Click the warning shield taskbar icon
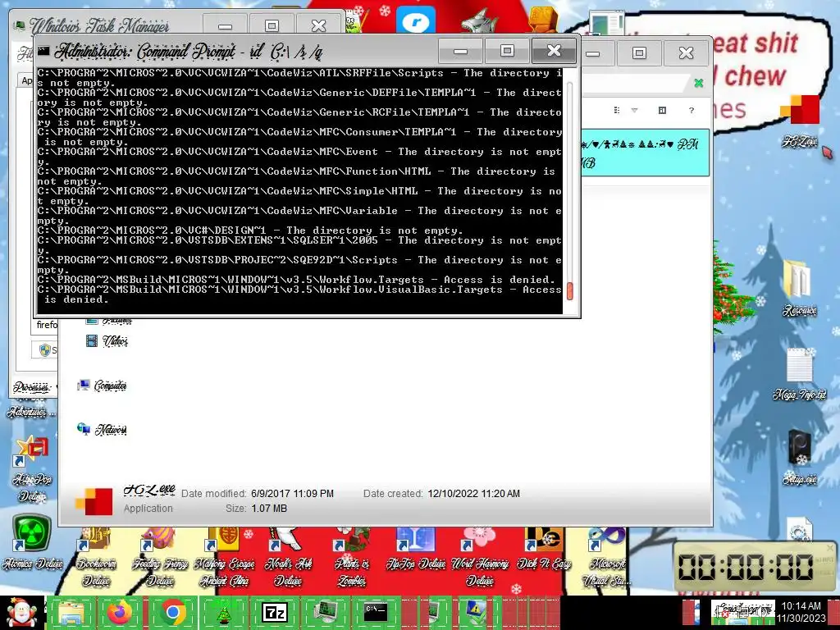Image resolution: width=840 pixels, height=630 pixels. pos(476,613)
